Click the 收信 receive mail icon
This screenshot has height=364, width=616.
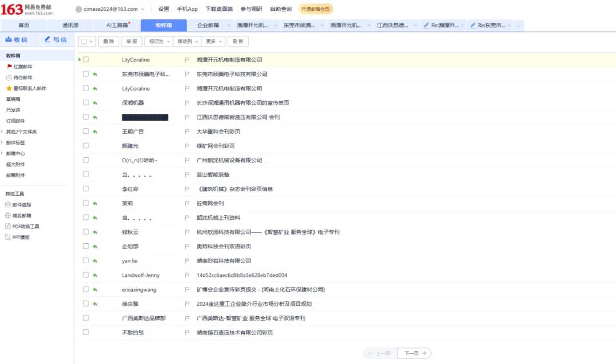[x=10, y=39]
